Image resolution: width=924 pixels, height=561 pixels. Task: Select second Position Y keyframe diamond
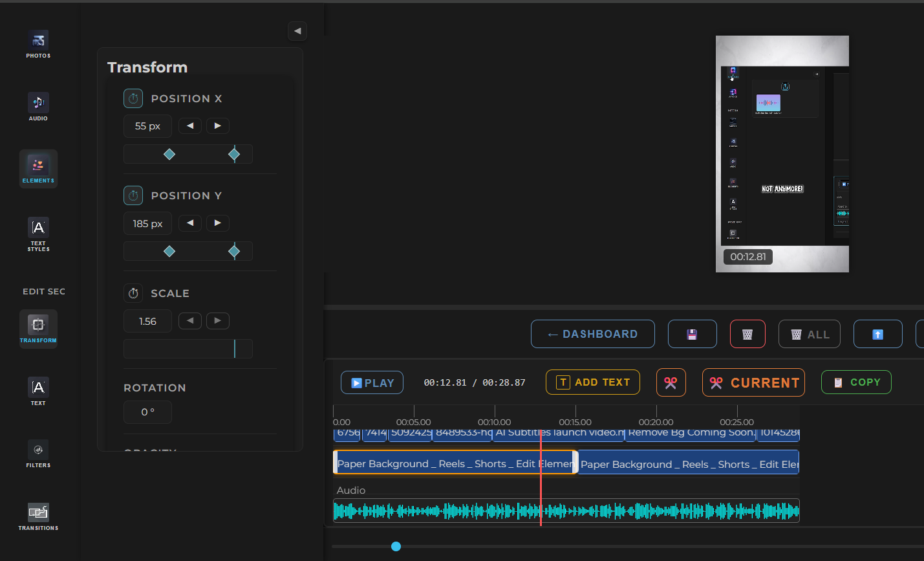(234, 251)
